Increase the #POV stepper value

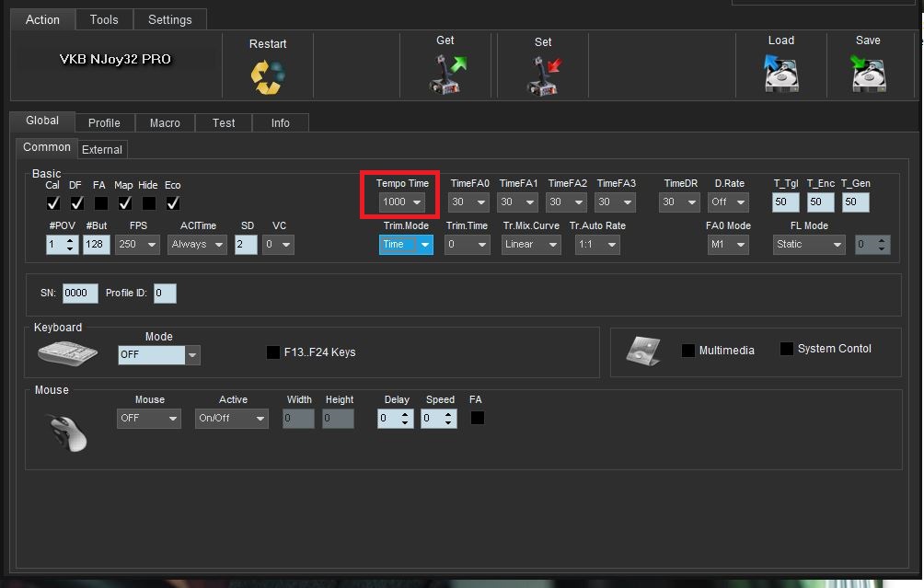tap(71, 240)
